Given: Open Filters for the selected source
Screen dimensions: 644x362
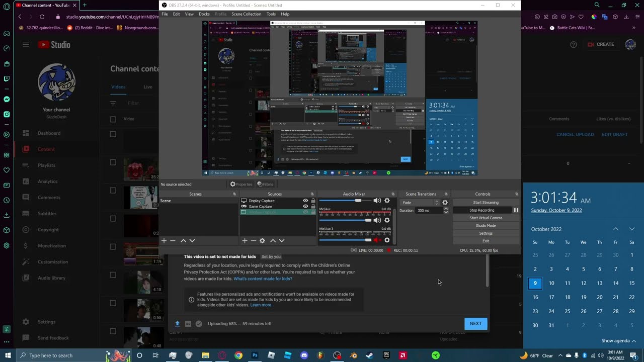Looking at the screenshot, I should coord(265,185).
